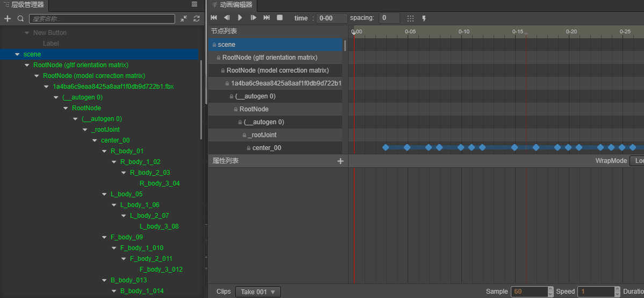Collapse the scene node in hierarchy
The width and height of the screenshot is (644, 298).
coord(17,54)
